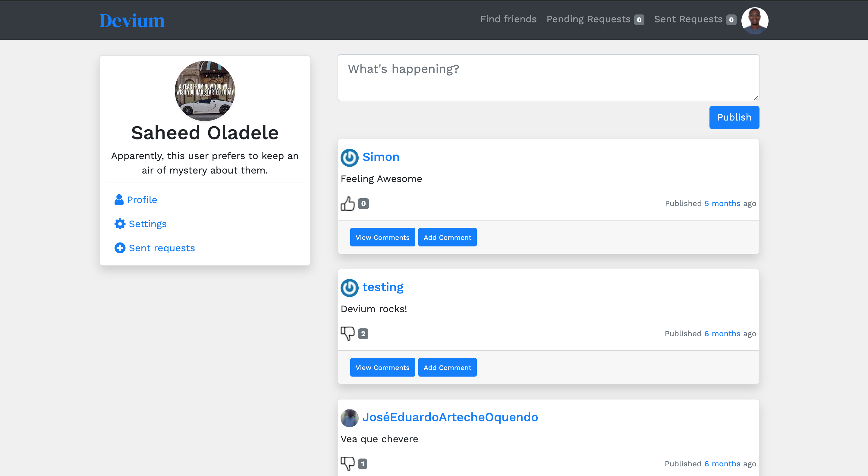This screenshot has height=476, width=868.
Task: Focus the What's happening text box
Action: point(548,78)
